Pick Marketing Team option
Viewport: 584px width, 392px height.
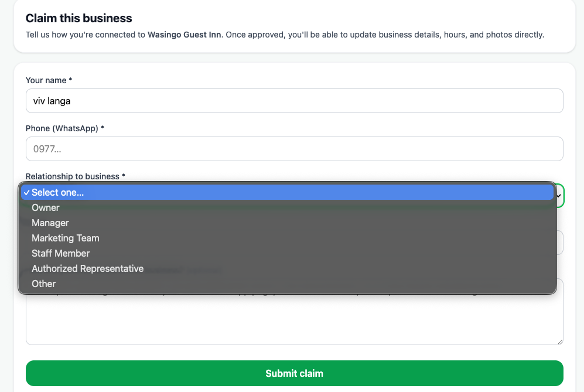[287, 238]
